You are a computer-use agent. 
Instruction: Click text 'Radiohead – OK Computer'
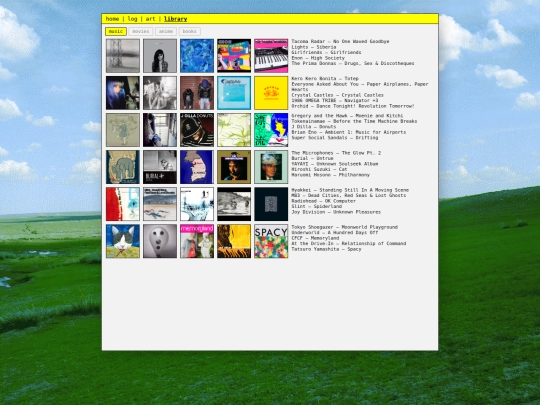click(323, 201)
